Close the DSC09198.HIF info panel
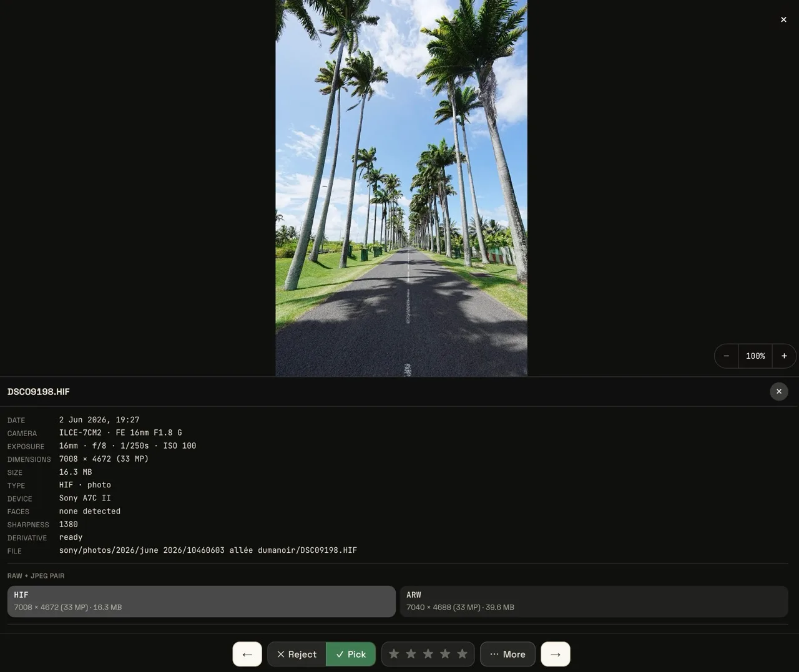799x672 pixels. point(779,391)
